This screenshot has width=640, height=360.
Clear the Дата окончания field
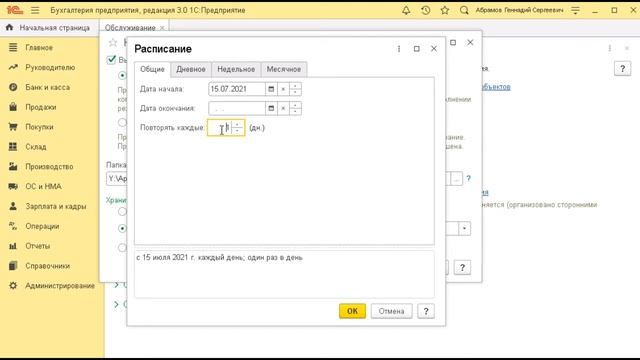pos(283,108)
